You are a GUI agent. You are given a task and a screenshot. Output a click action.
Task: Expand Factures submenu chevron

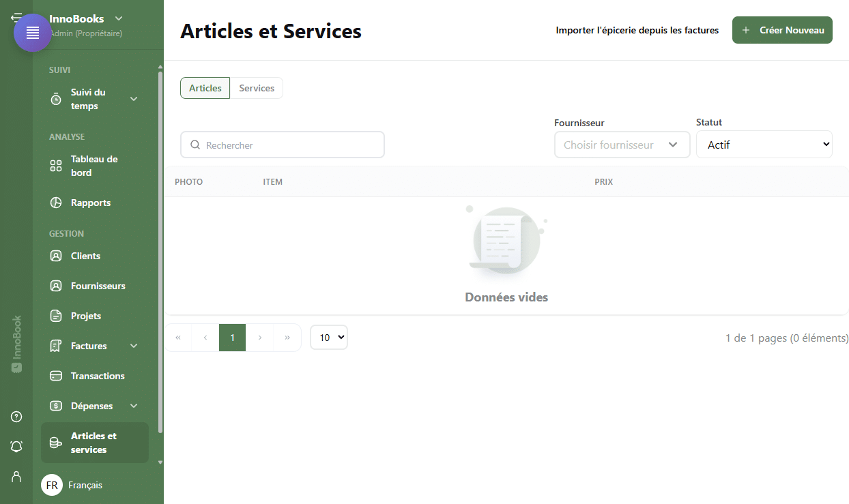(x=134, y=346)
